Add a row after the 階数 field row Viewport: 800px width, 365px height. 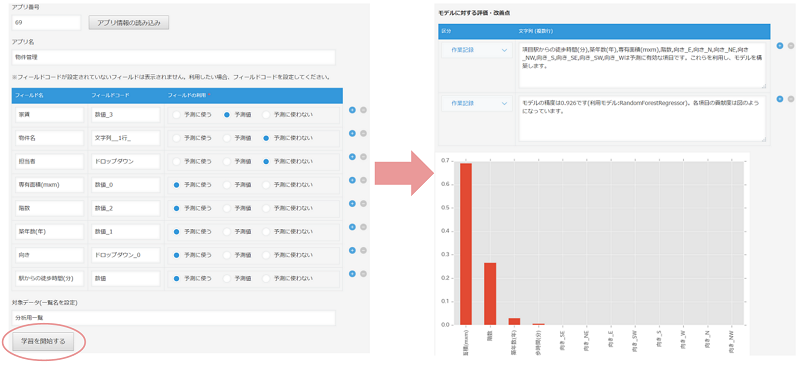(x=352, y=204)
